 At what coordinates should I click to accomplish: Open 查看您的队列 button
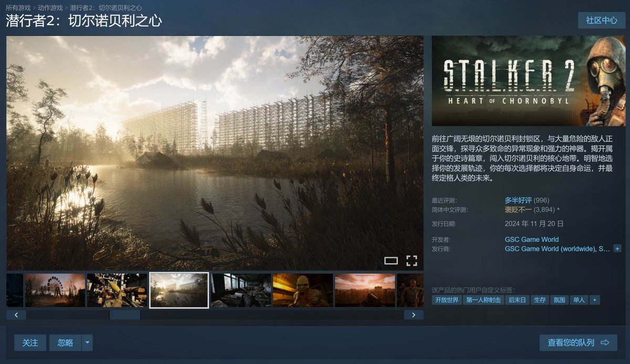click(x=578, y=342)
